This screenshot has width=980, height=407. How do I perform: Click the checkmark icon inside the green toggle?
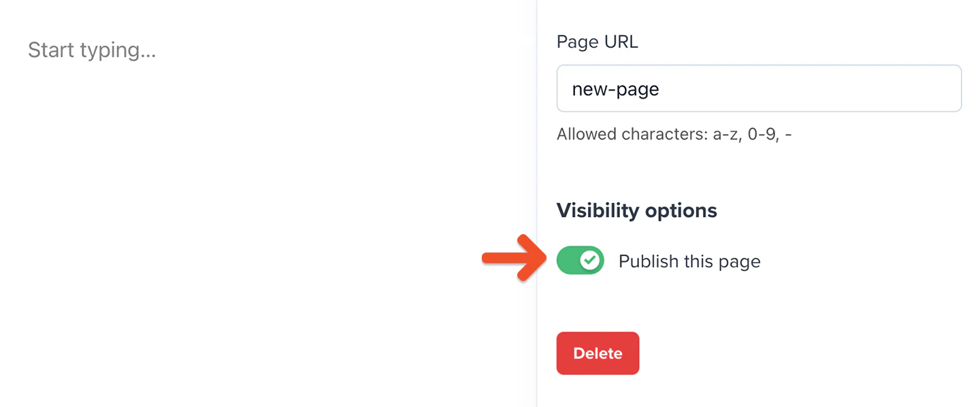tap(591, 260)
